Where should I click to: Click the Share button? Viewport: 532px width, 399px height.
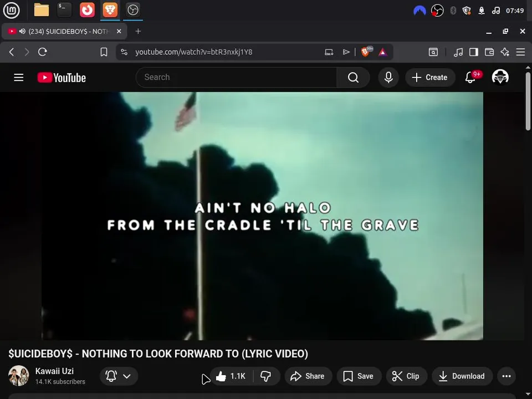(x=308, y=376)
